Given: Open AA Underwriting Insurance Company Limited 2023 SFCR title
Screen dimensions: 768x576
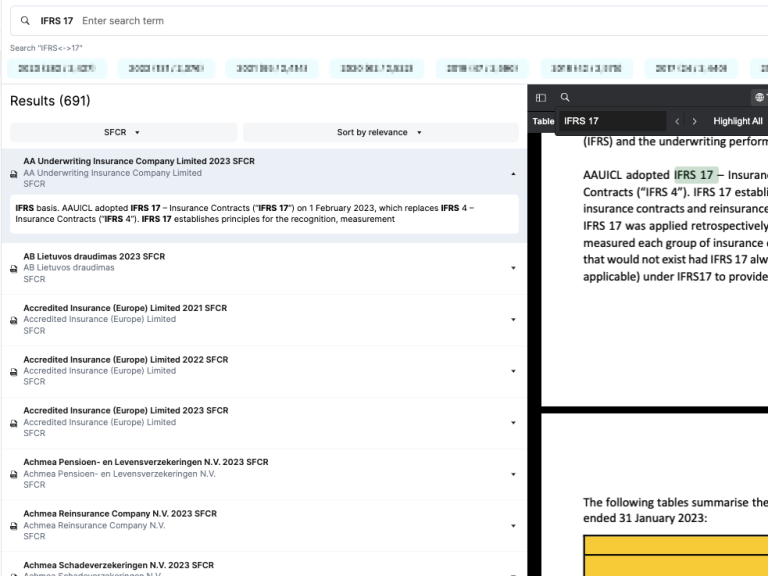Looking at the screenshot, I should pos(139,161).
